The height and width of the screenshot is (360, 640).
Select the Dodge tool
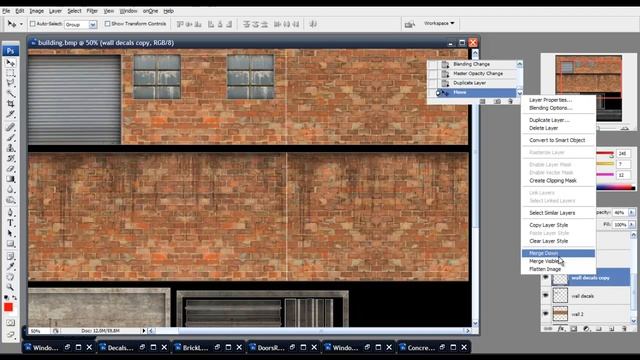pos(11,200)
